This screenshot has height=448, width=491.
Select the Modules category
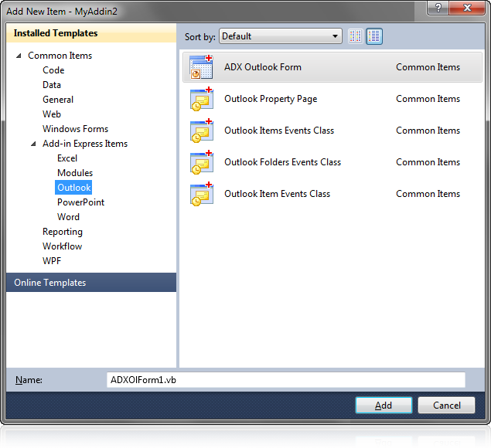click(x=75, y=173)
